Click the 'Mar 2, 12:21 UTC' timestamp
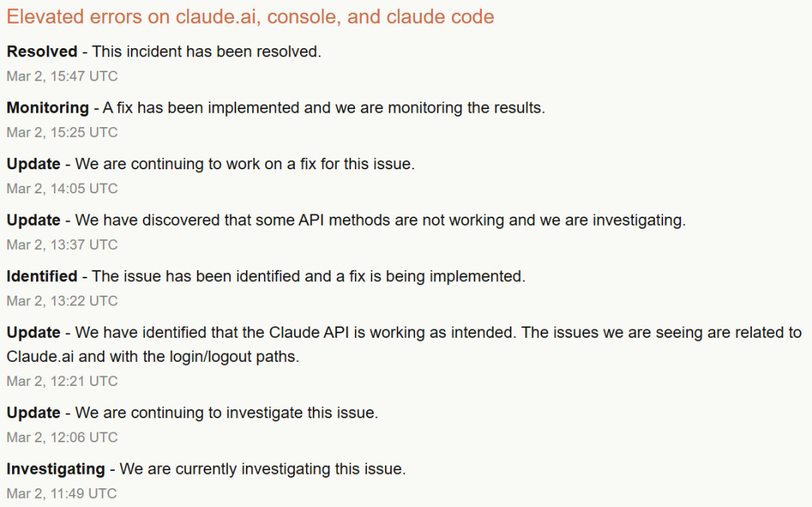The height and width of the screenshot is (507, 812). pos(62,381)
